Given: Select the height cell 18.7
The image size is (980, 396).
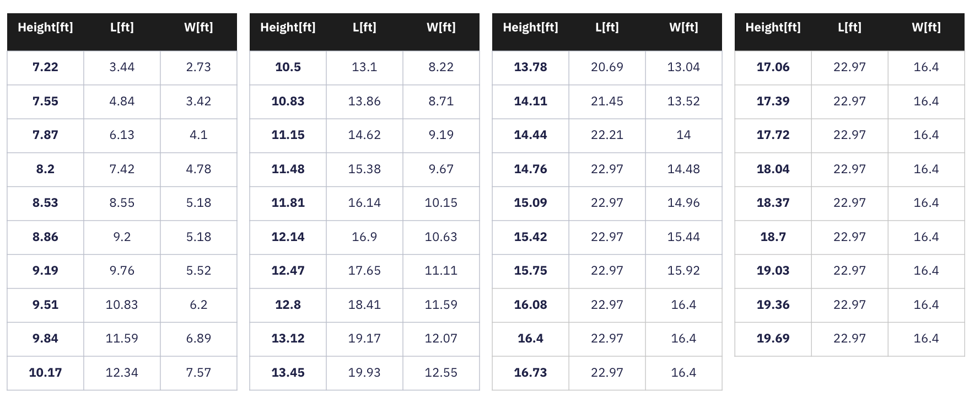Looking at the screenshot, I should pyautogui.click(x=773, y=237).
